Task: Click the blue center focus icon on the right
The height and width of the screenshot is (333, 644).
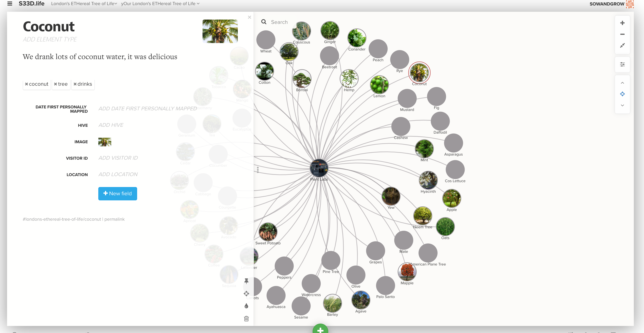Action: click(x=622, y=94)
